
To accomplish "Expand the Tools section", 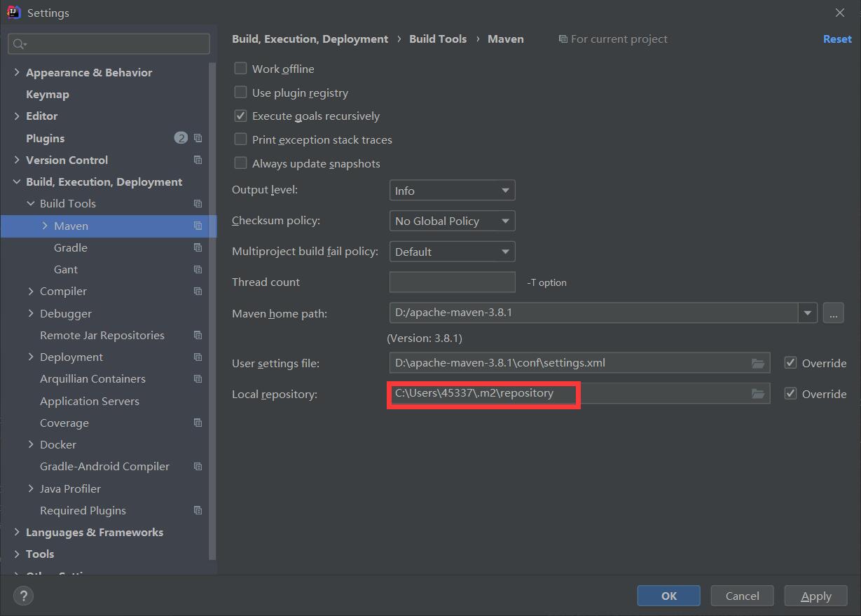I will pyautogui.click(x=17, y=554).
